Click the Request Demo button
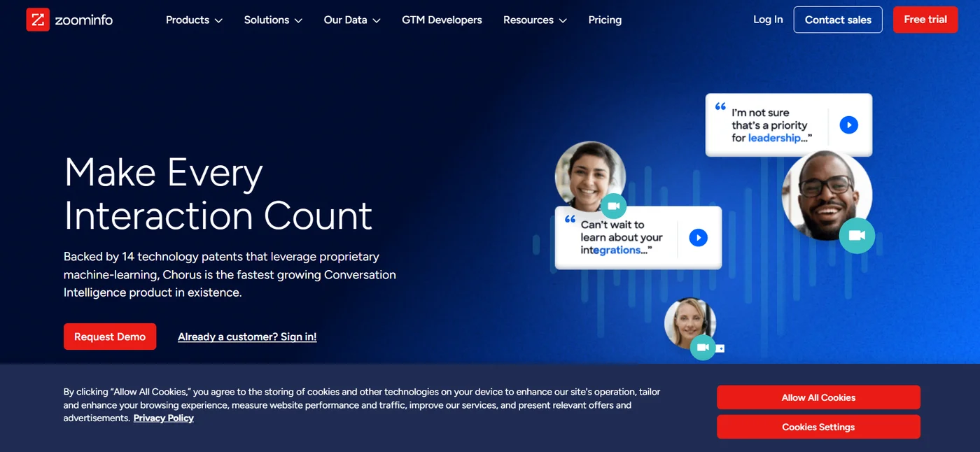Image resolution: width=980 pixels, height=452 pixels. pos(110,337)
